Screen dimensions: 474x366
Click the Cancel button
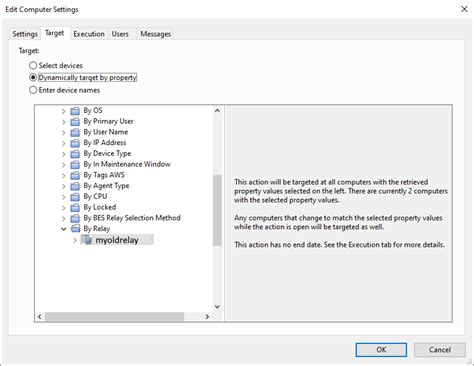[440, 350]
